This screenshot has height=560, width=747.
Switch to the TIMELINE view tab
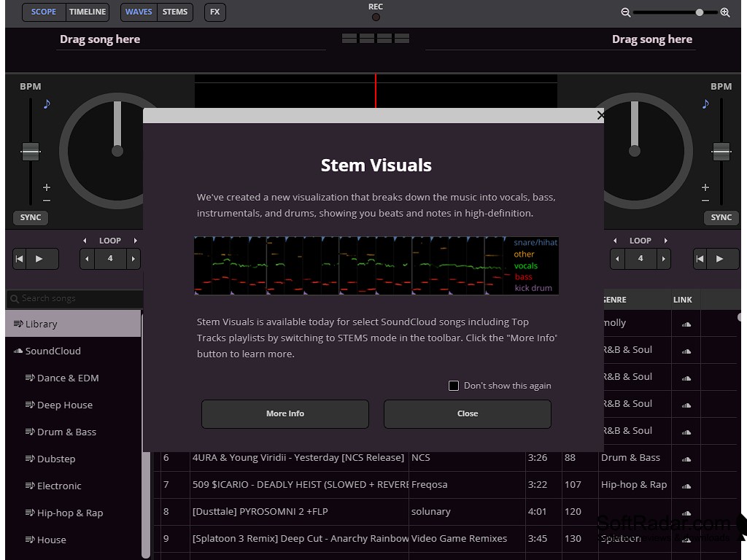(x=88, y=12)
